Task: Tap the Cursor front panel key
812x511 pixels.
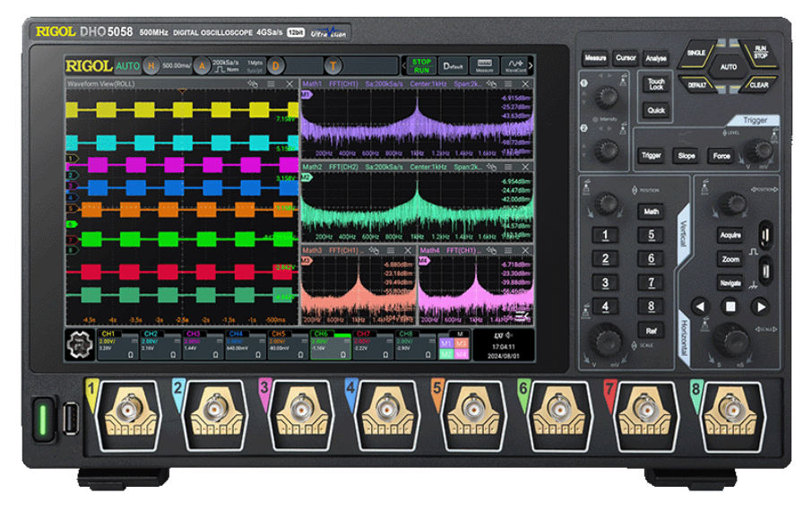Action: click(625, 58)
